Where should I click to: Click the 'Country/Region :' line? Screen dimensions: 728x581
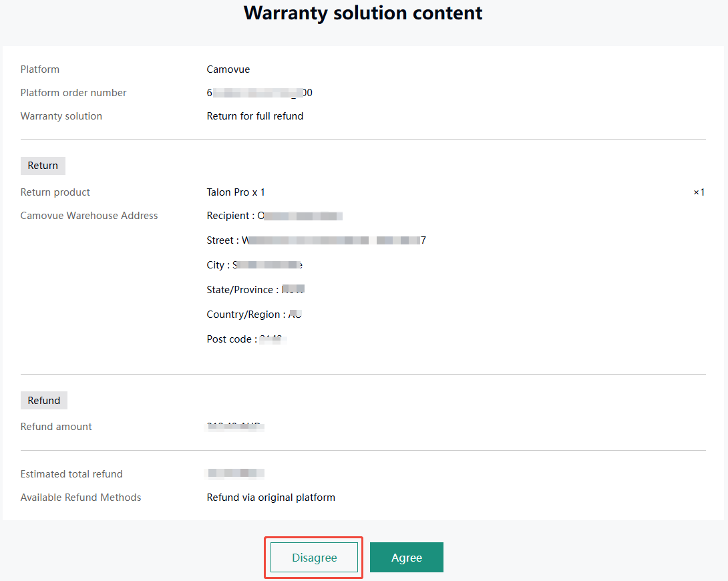click(x=254, y=315)
